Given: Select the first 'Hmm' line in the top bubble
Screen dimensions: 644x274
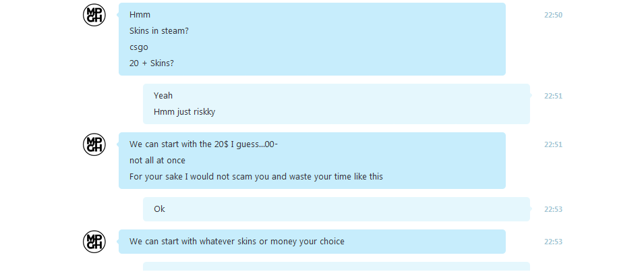Looking at the screenshot, I should pyautogui.click(x=140, y=15).
